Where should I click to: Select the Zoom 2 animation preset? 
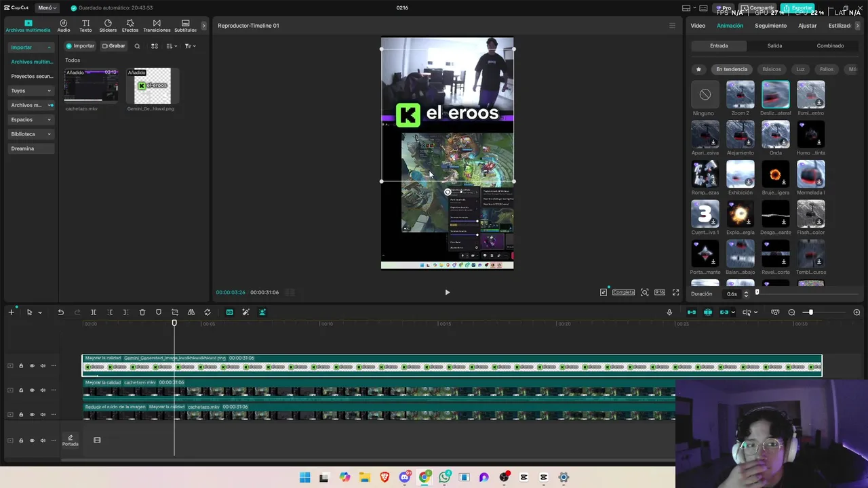pos(740,94)
